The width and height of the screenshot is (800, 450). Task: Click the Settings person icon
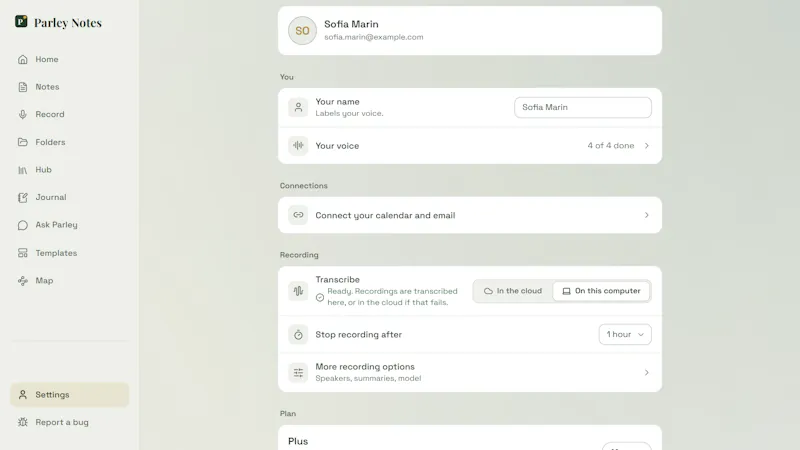click(x=22, y=395)
